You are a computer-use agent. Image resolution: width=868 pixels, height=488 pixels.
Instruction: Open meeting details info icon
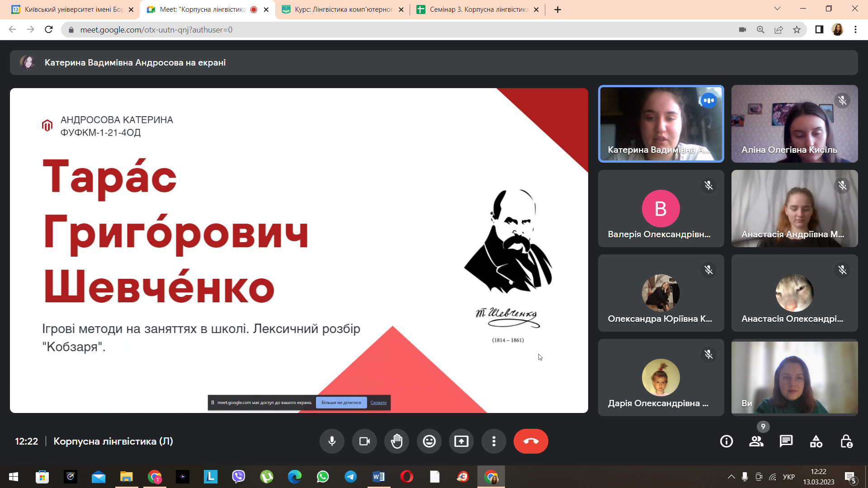(726, 441)
